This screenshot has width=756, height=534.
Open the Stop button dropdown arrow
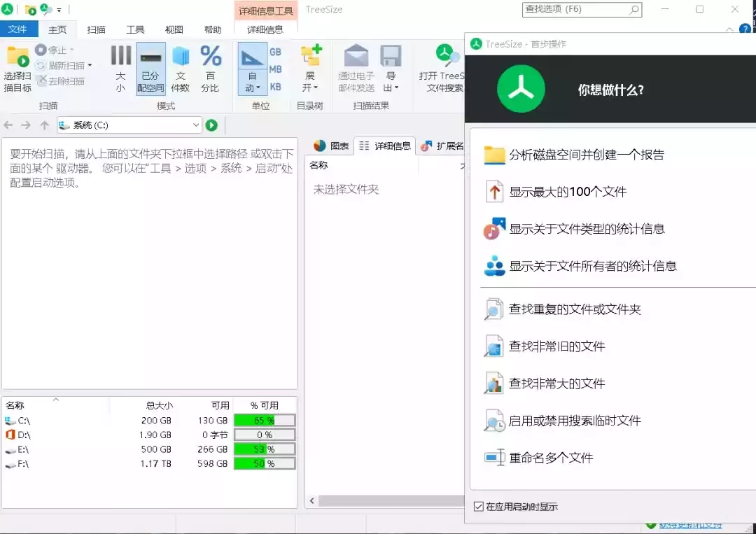click(72, 50)
